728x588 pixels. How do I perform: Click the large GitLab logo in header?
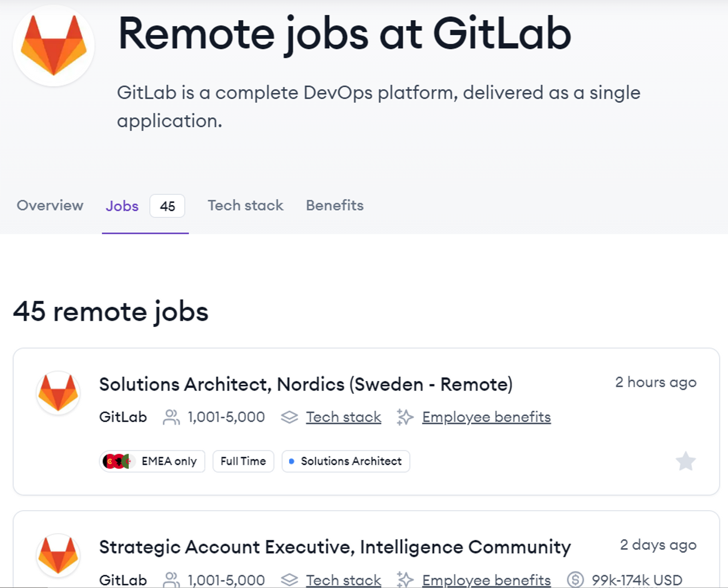[54, 45]
